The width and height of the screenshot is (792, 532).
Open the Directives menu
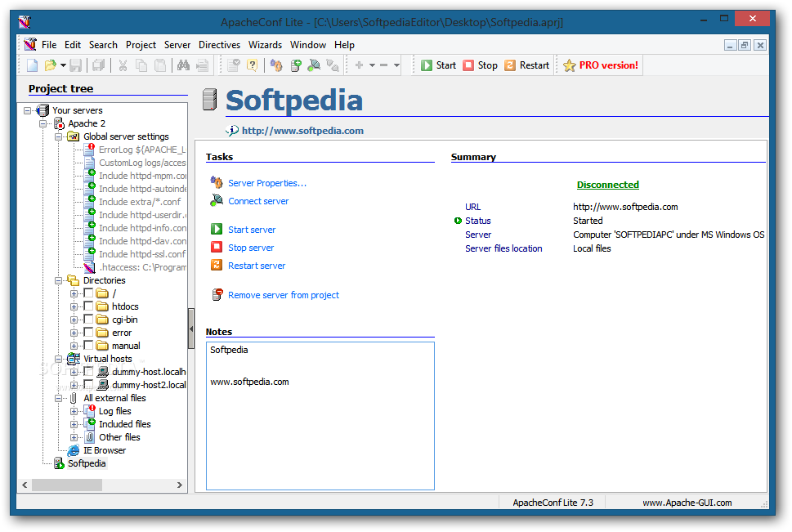tap(219, 45)
